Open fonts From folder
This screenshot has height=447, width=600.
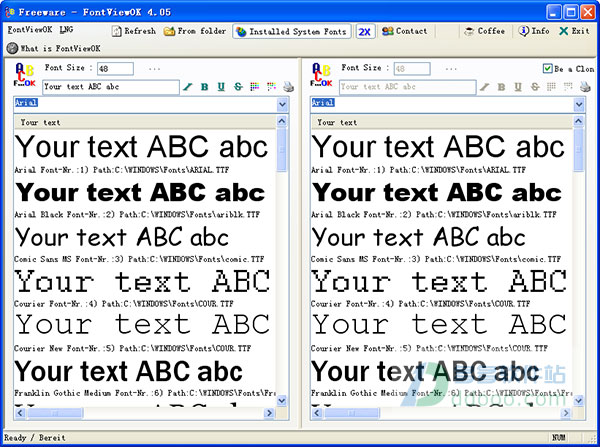195,31
